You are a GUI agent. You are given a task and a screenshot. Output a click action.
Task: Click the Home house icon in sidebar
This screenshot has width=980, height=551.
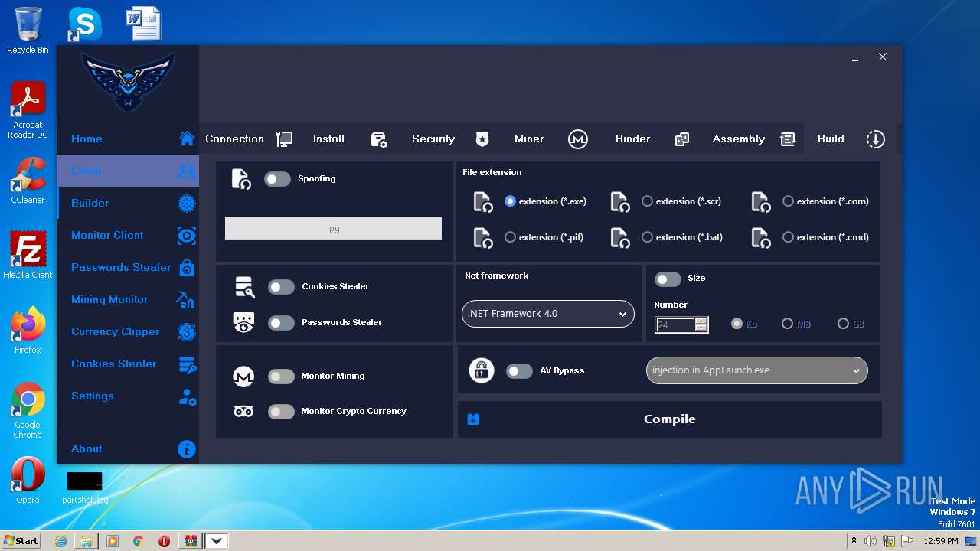tap(187, 139)
